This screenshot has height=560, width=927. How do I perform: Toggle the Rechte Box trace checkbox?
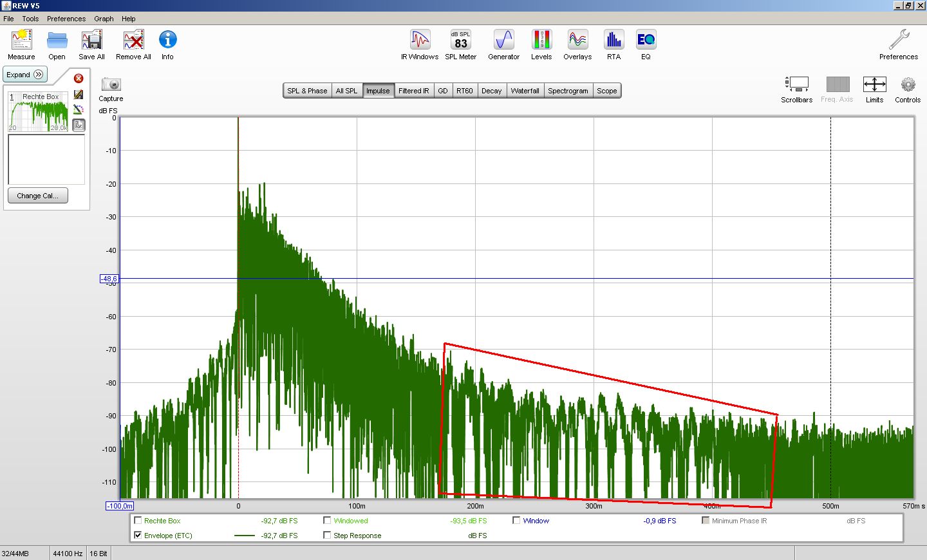[138, 521]
